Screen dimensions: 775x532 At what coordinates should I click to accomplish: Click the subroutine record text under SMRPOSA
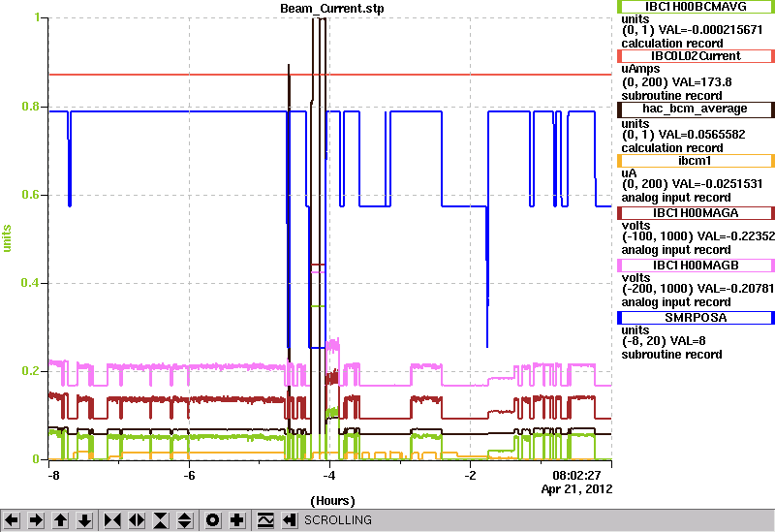(x=671, y=355)
